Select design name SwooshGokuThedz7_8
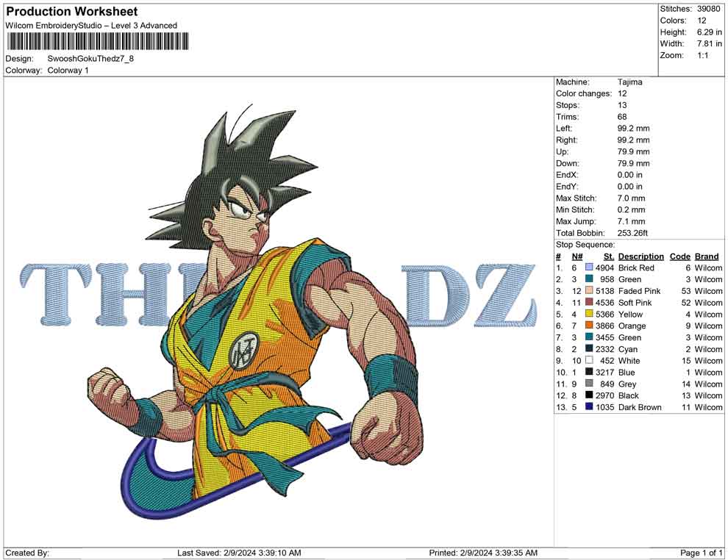The image size is (728, 560). pos(90,59)
